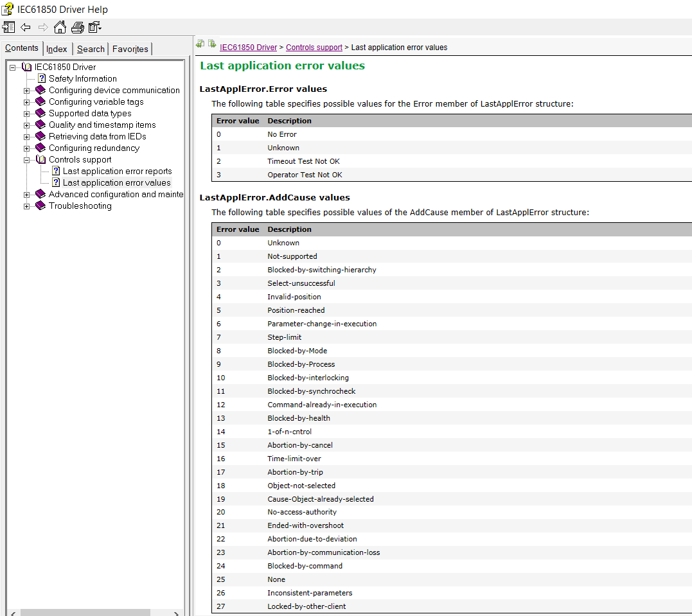Expand Quality and timestamp items node
Viewport: 692px width, 616px height.
26,125
